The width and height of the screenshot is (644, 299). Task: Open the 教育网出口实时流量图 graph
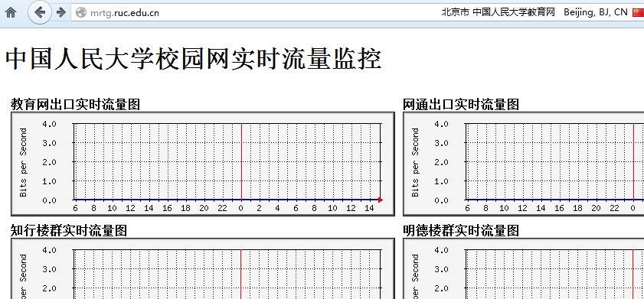[x=203, y=164]
